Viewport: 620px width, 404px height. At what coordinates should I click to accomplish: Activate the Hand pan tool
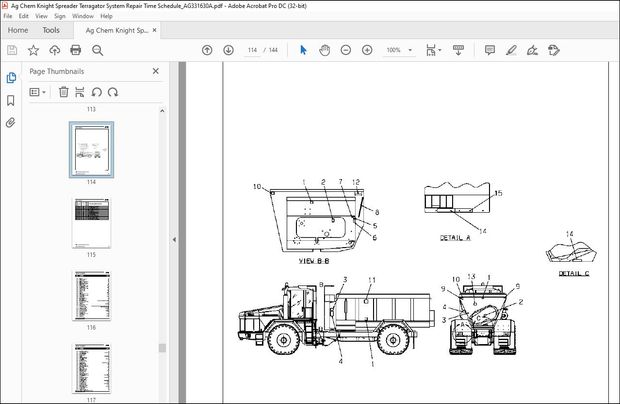click(327, 50)
